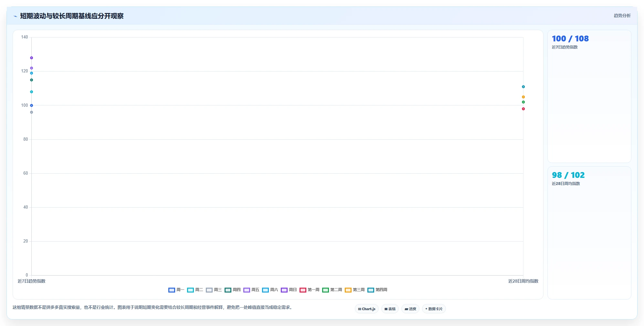The height and width of the screenshot is (326, 644).
Task: Hide the 周六 series via legend
Action: click(270, 290)
